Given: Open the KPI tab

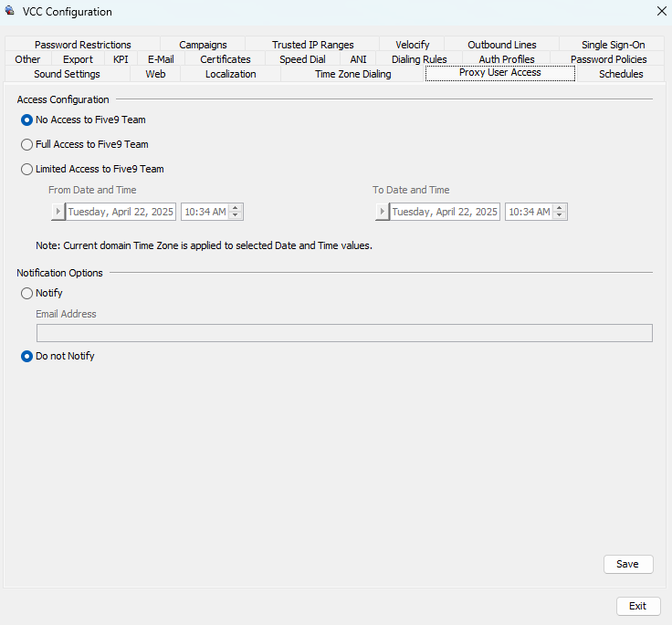Looking at the screenshot, I should pos(121,59).
